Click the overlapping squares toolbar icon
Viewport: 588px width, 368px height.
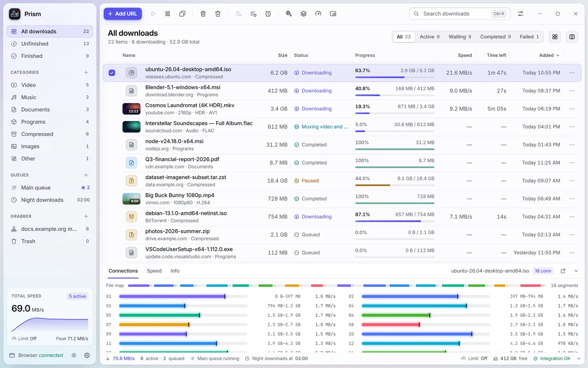coord(182,14)
